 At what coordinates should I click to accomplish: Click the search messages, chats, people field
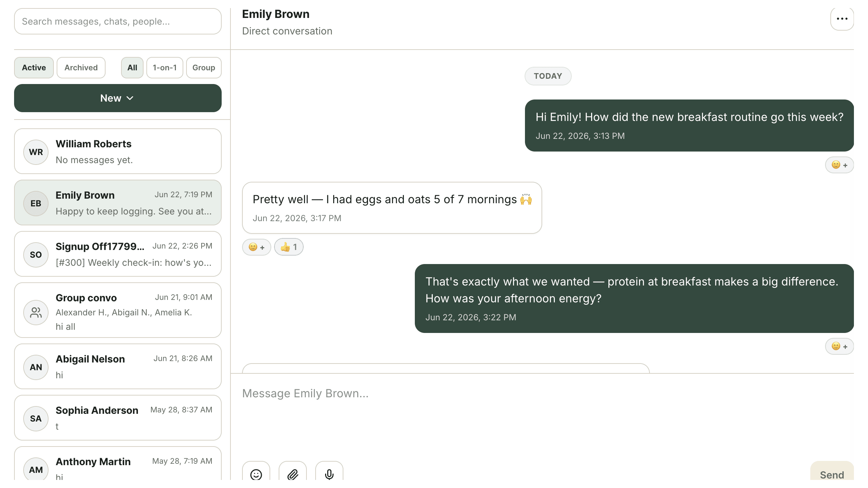[118, 21]
